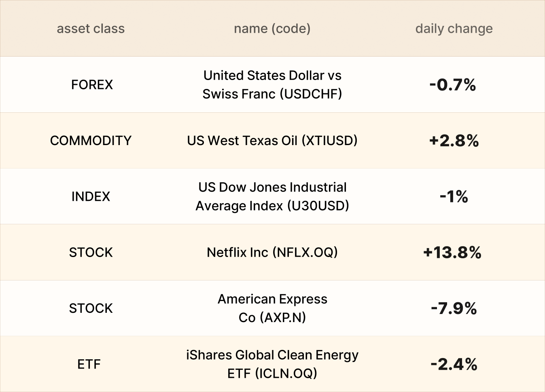Click the -0.7% daily change value
This screenshot has height=392, width=545.
452,85
